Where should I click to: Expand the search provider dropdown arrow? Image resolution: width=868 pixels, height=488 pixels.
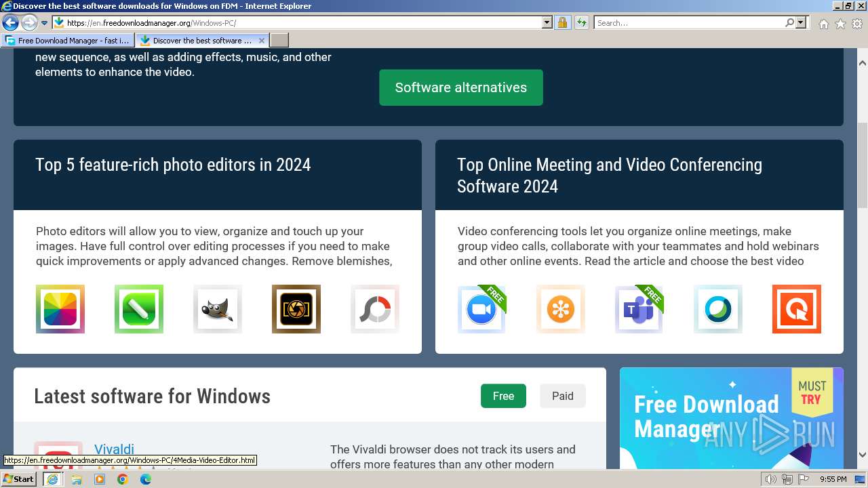pos(801,22)
